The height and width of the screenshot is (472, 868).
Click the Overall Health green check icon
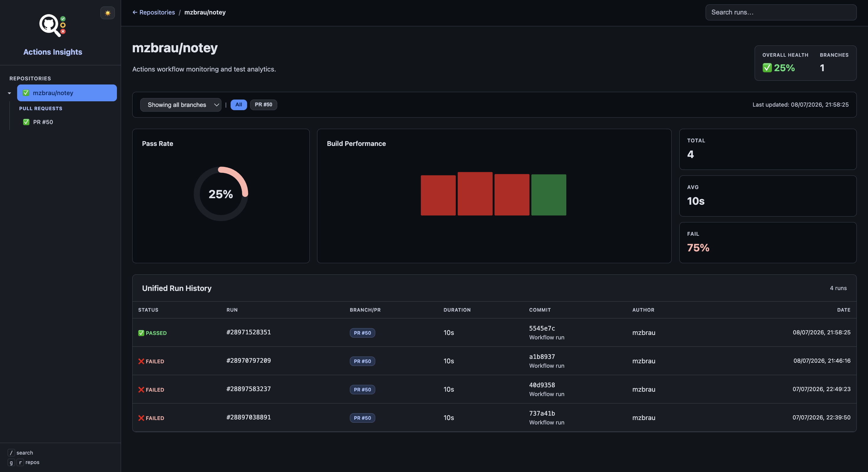pyautogui.click(x=767, y=68)
